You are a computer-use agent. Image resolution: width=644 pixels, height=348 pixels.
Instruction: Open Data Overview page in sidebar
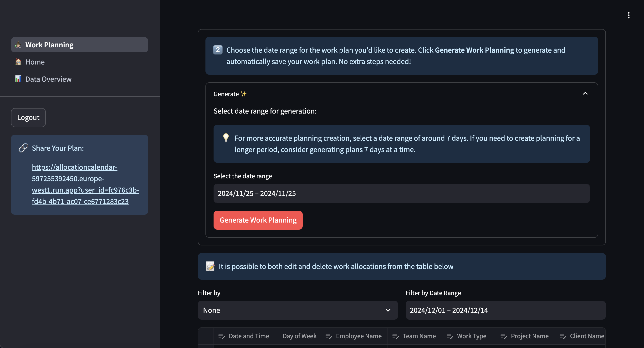point(48,79)
